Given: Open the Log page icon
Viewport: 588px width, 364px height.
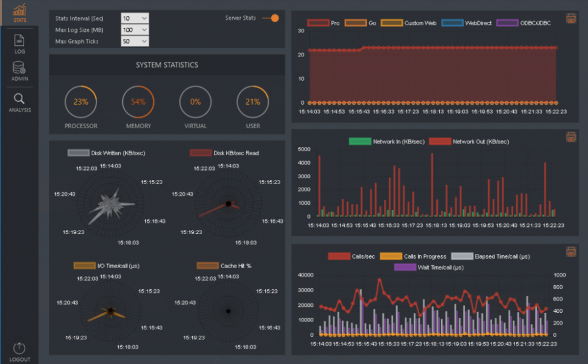Looking at the screenshot, I should tap(19, 44).
